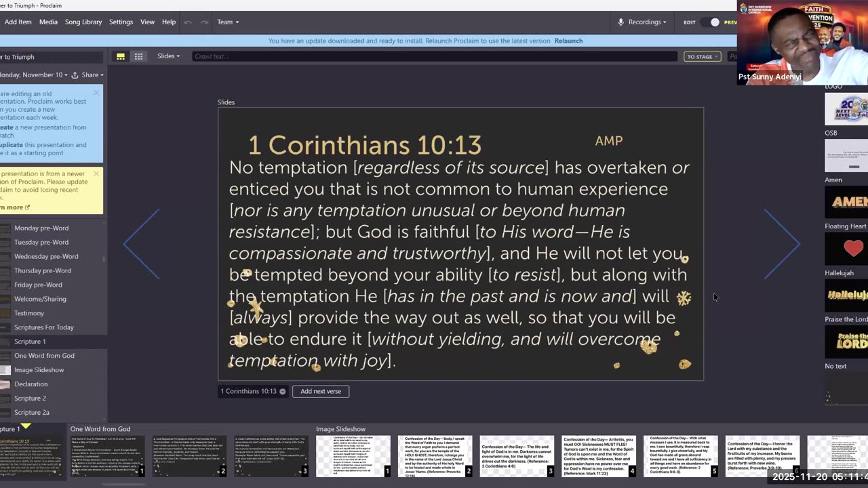Select the No text overlay thumbnail

point(846,388)
